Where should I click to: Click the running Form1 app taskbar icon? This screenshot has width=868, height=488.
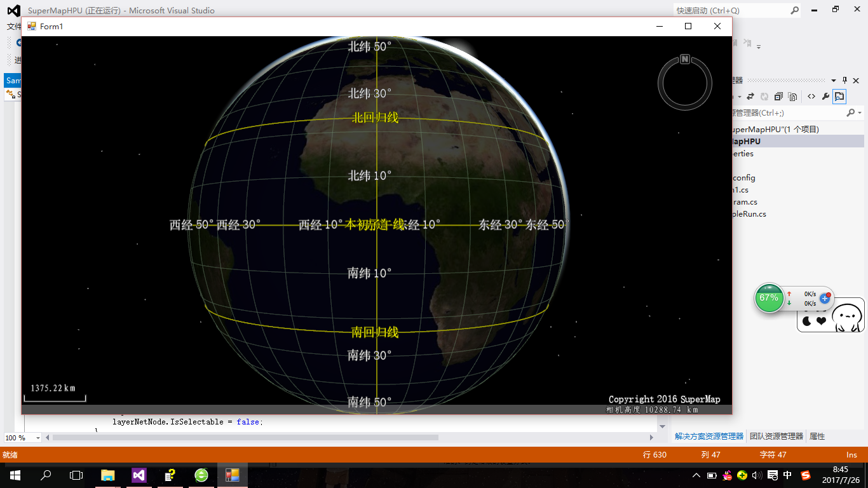pos(233,475)
